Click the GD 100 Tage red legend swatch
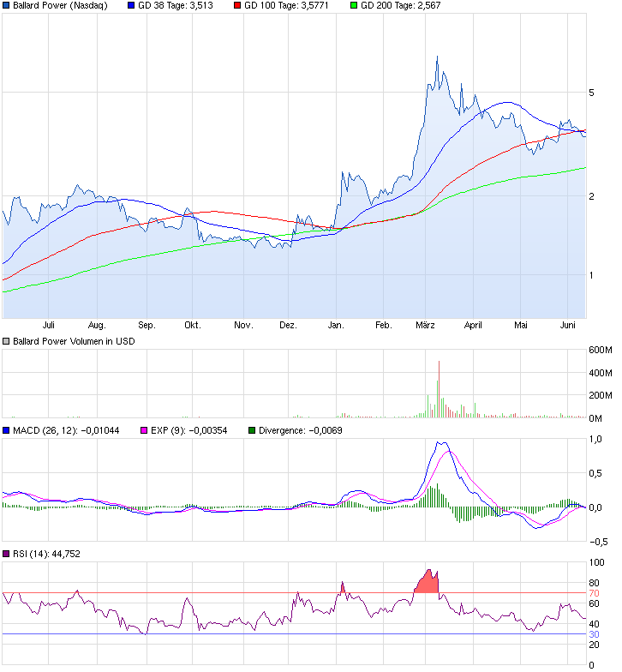The width and height of the screenshot is (622, 672). [237, 5]
